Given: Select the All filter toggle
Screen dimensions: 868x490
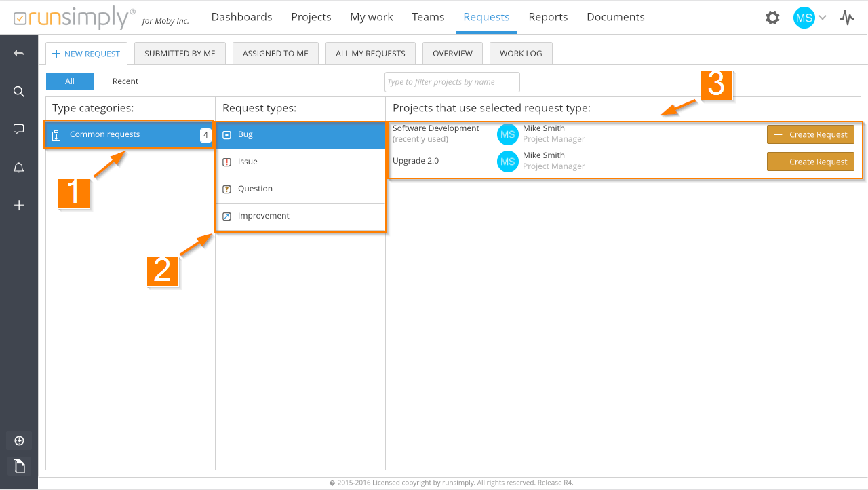Looking at the screenshot, I should tap(70, 81).
